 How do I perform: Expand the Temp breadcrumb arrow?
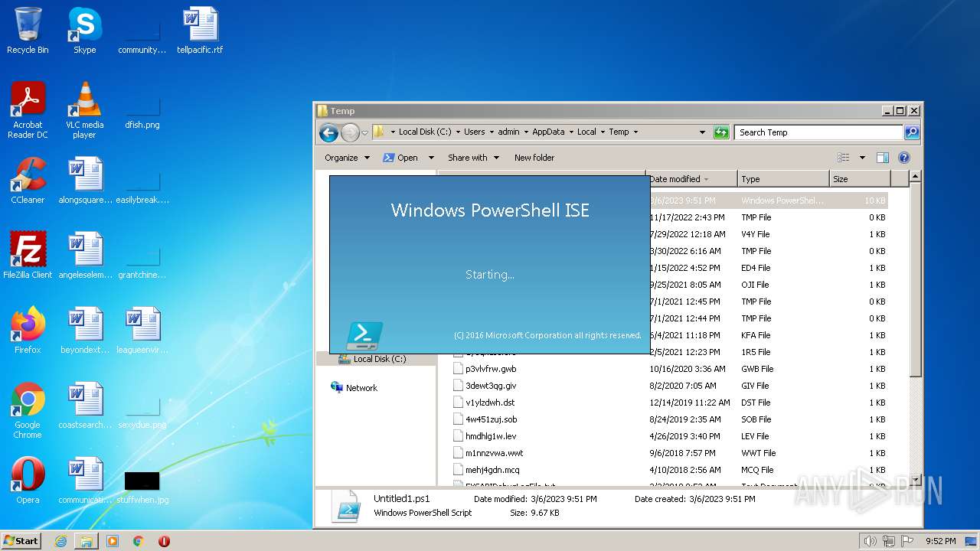tap(635, 132)
